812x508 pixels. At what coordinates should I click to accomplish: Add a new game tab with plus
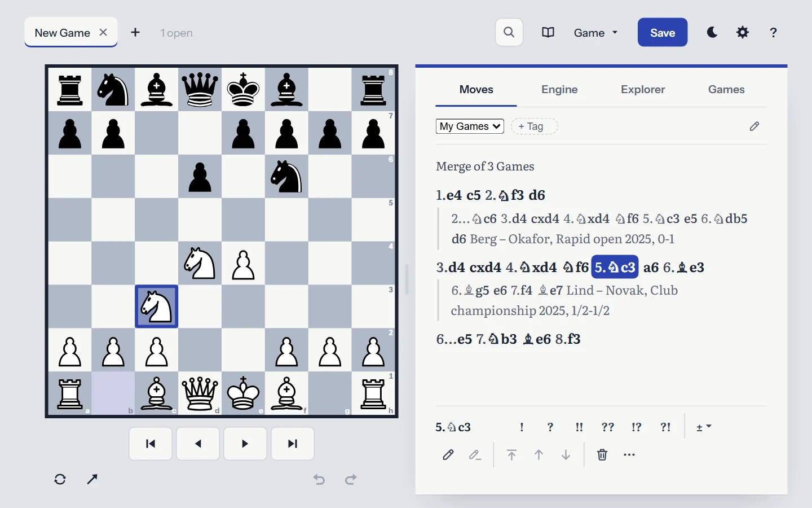click(x=135, y=32)
